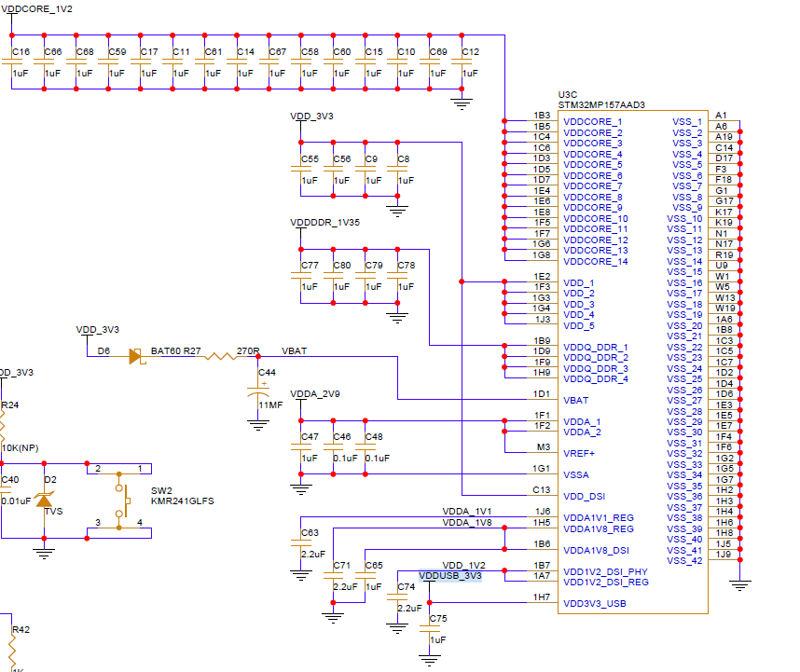Click the VDDCORE_1 pin name
The image size is (800, 672).
[592, 121]
